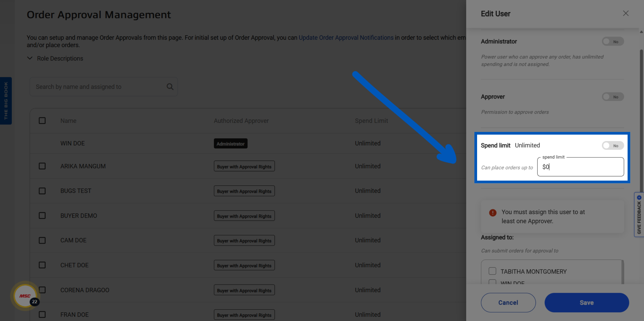Screen dimensions: 644x321
Task: Click FRAN DOE's Buyer with Approval Rights badge
Action: pyautogui.click(x=244, y=315)
